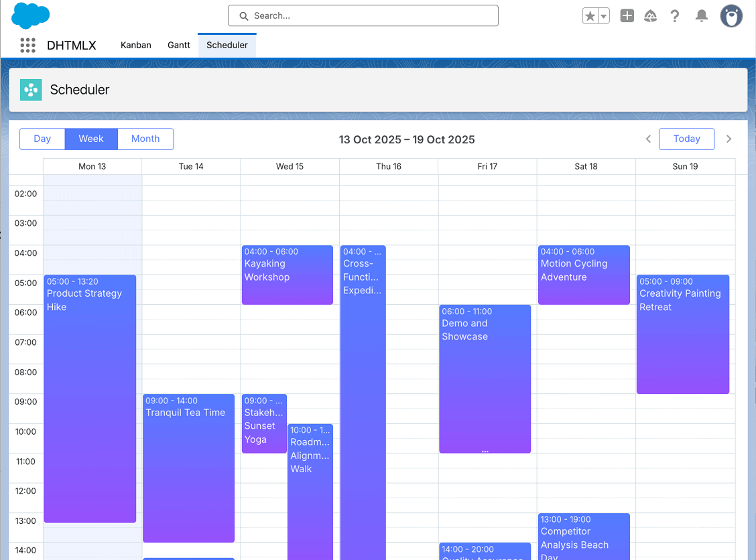Go to next week arrow
Viewport: 756px width, 560px height.
(729, 139)
